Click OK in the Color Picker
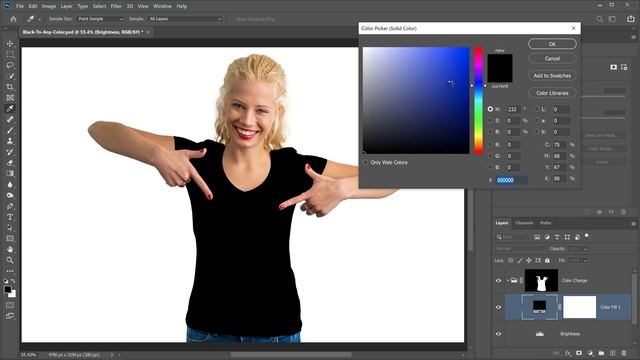 click(x=552, y=44)
